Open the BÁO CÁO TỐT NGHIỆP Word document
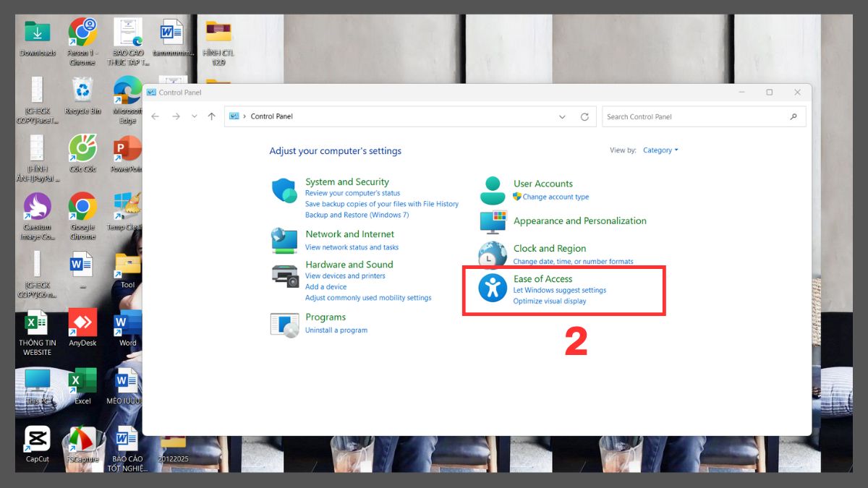Image resolution: width=868 pixels, height=488 pixels. click(x=127, y=448)
